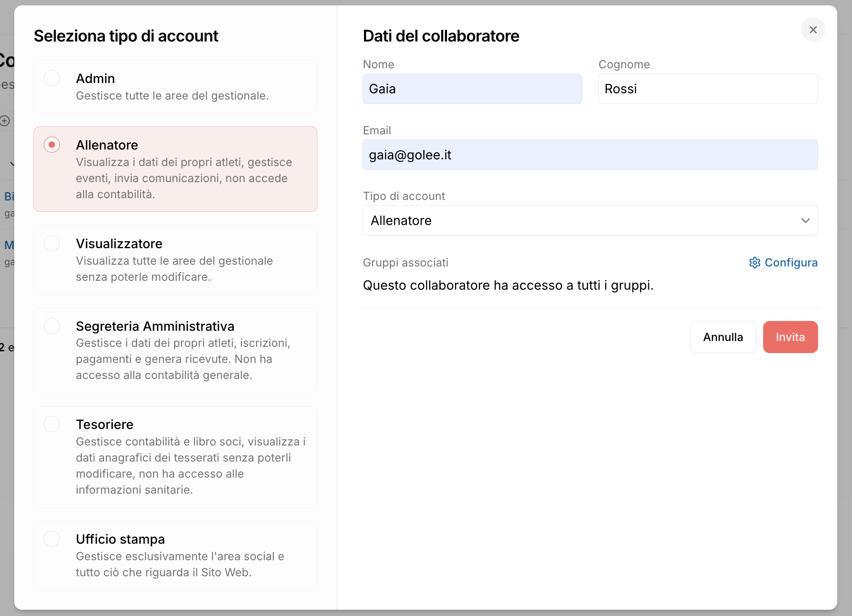The height and width of the screenshot is (616, 852).
Task: Focus the Nome input field
Action: click(472, 89)
